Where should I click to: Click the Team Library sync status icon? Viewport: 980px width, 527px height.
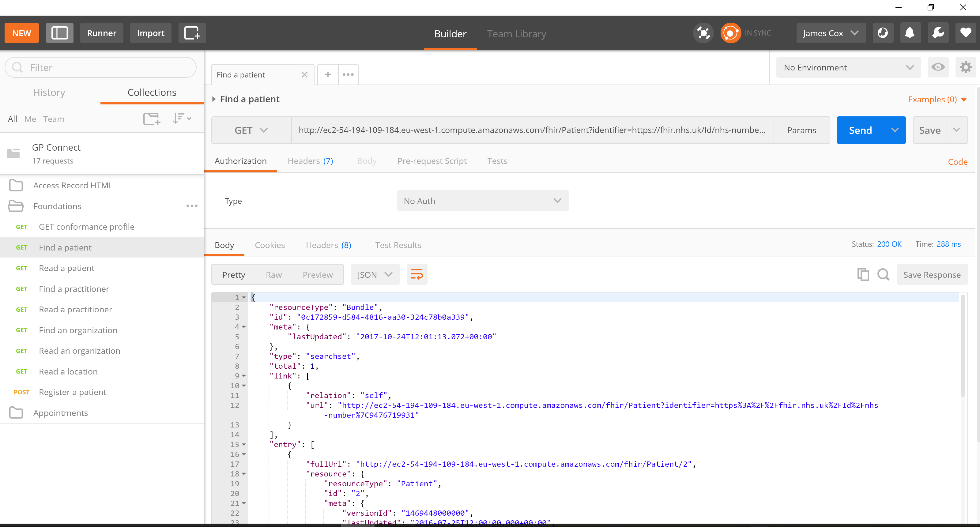pyautogui.click(x=730, y=33)
